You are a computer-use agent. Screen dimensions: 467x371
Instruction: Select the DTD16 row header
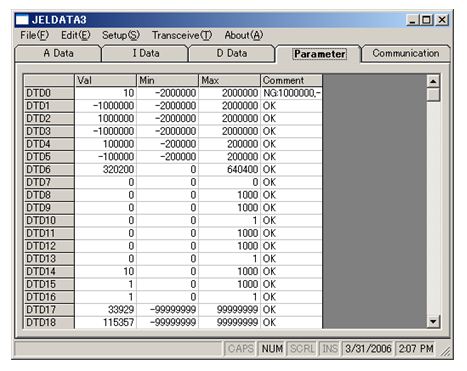coord(49,297)
